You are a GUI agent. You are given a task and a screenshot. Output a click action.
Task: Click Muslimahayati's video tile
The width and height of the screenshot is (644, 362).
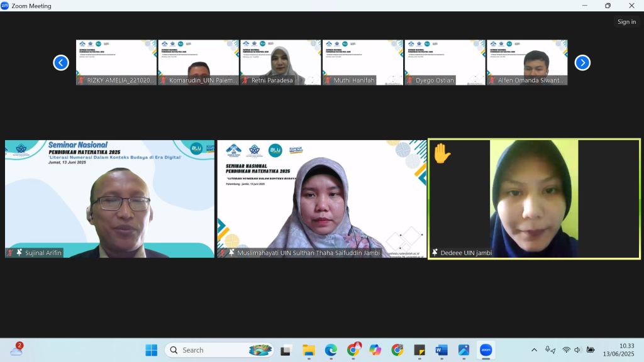(322, 198)
